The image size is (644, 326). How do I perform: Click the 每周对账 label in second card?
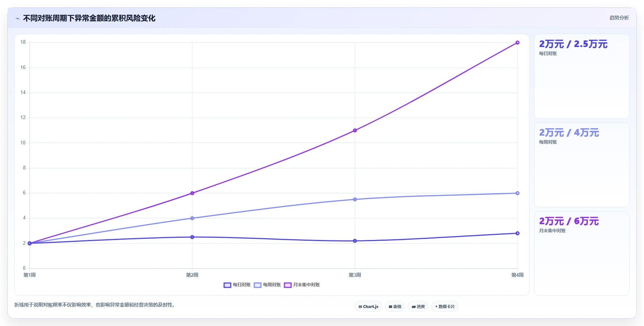(548, 142)
